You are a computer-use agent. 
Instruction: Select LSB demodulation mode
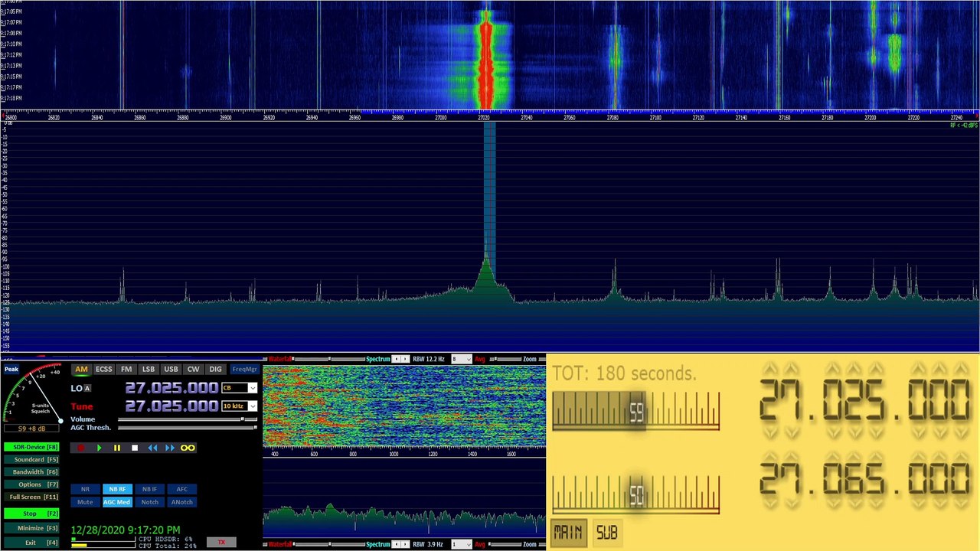point(149,370)
